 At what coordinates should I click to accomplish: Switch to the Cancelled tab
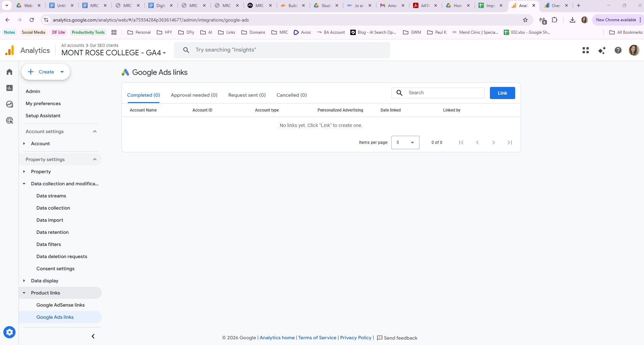pyautogui.click(x=291, y=95)
